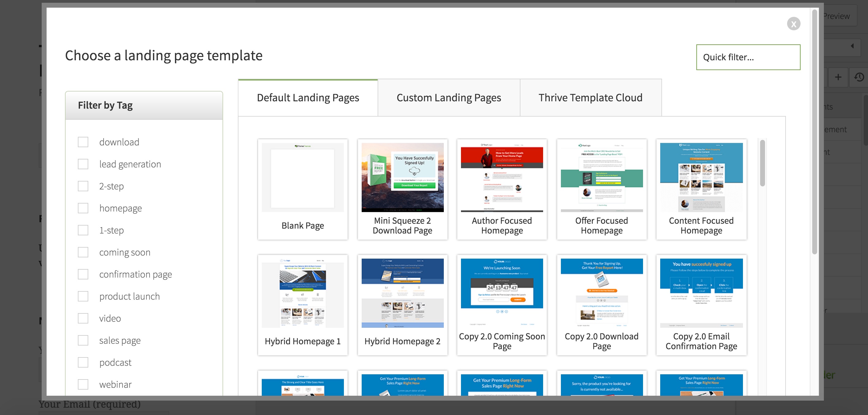Open the Thrive Template Cloud tab
The image size is (868, 415).
tap(591, 98)
